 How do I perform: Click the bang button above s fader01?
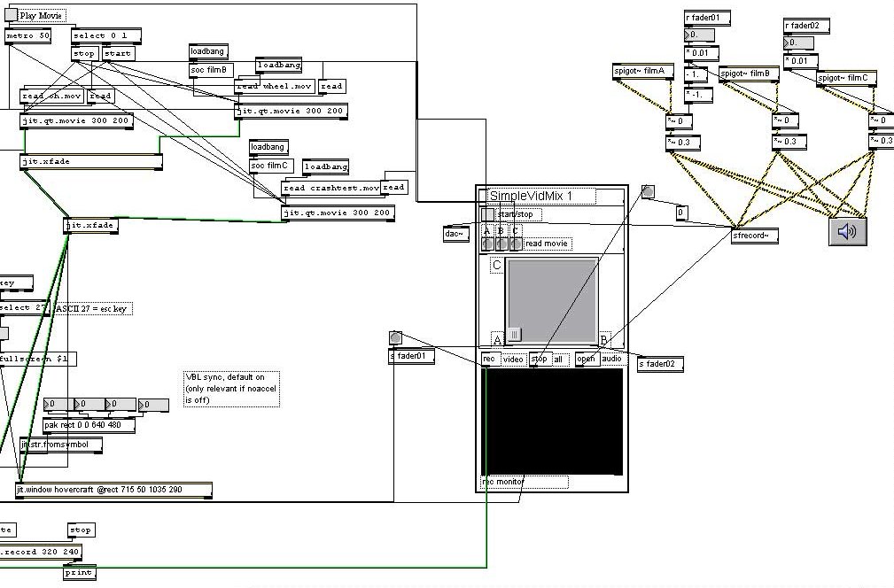click(x=395, y=338)
